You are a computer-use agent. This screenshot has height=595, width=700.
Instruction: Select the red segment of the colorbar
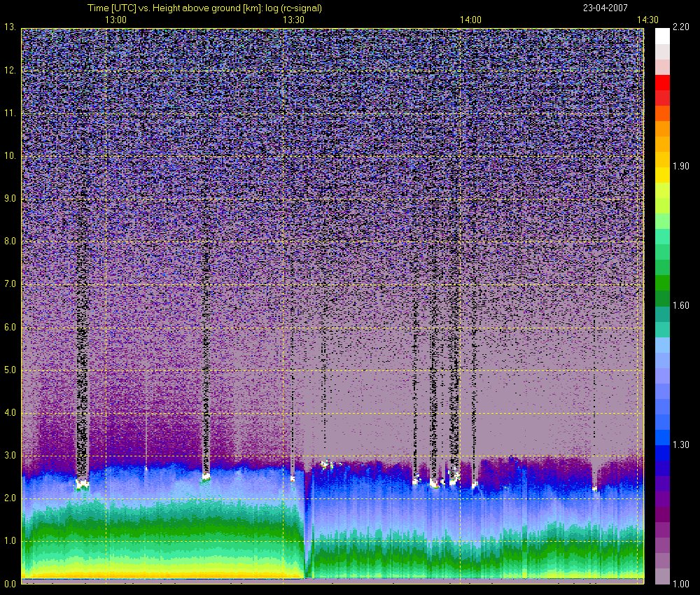pyautogui.click(x=662, y=83)
